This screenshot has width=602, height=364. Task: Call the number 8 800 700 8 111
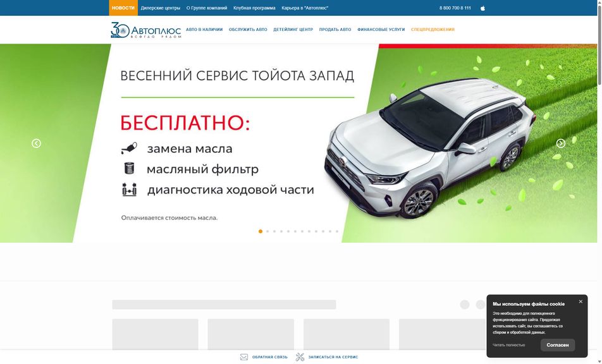pyautogui.click(x=455, y=8)
